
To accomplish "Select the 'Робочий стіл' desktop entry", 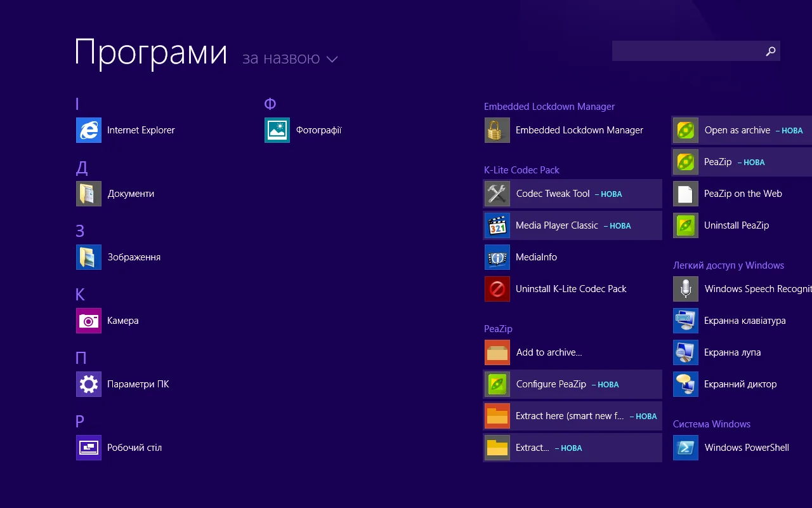I will tap(134, 448).
